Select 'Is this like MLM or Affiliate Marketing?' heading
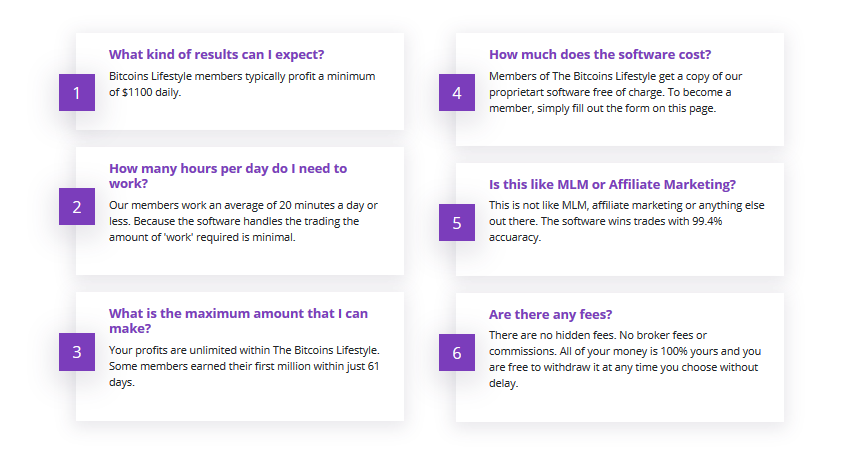Screen dimensions: 857x456 click(x=612, y=185)
